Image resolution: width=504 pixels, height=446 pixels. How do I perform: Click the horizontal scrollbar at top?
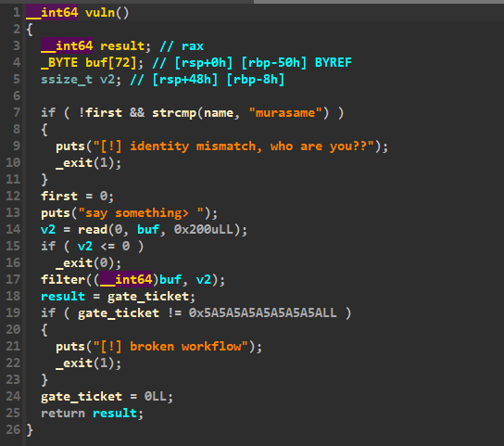379,2
